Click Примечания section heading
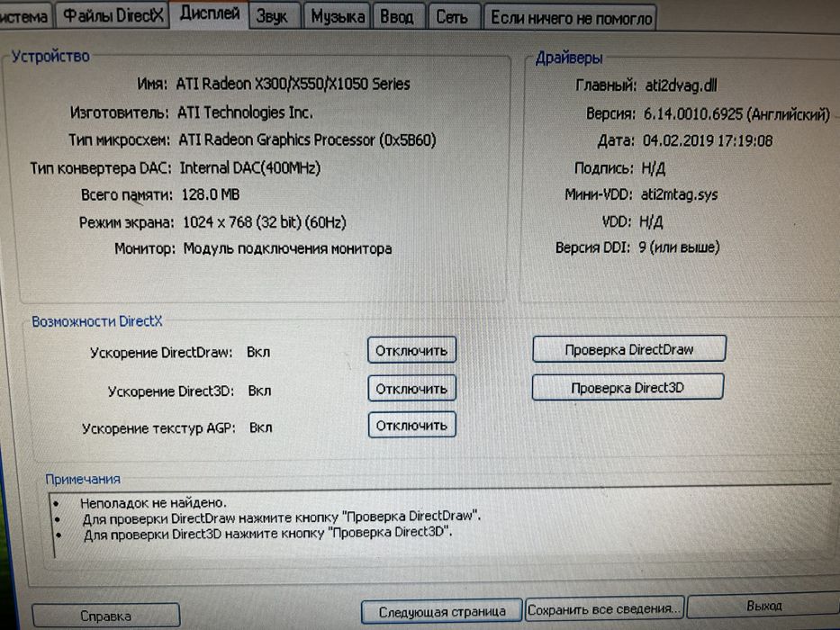This screenshot has width=840, height=630. 83,479
